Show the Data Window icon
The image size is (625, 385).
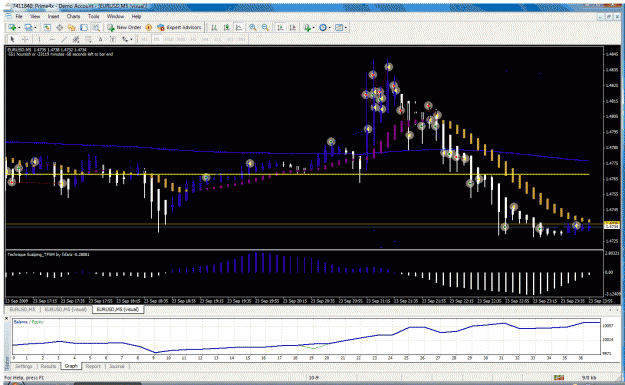[x=59, y=28]
